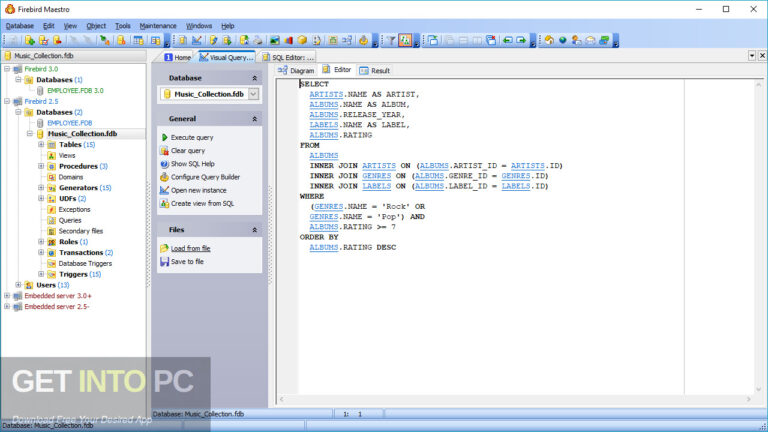
Task: Click Open new instance
Action: [198, 191]
